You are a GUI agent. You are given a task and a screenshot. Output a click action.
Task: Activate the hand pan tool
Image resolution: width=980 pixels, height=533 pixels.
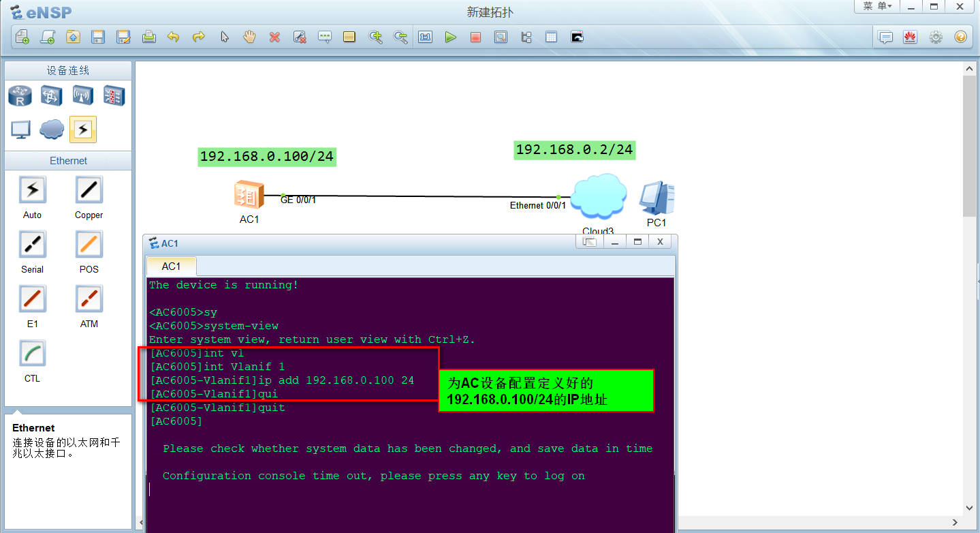249,37
